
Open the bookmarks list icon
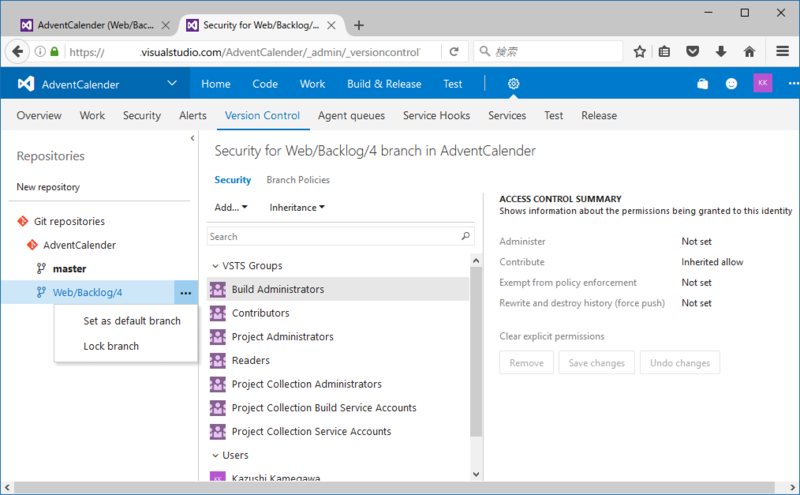point(664,52)
